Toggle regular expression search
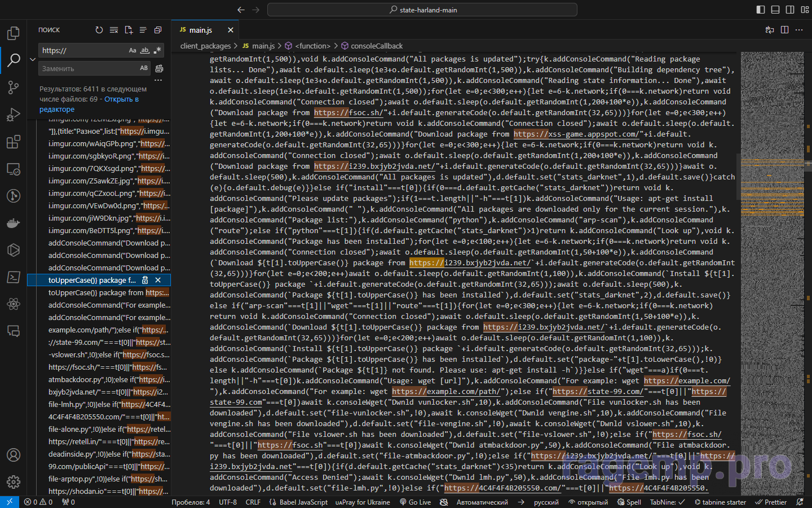Screen dimensions: 812x508 [x=157, y=50]
